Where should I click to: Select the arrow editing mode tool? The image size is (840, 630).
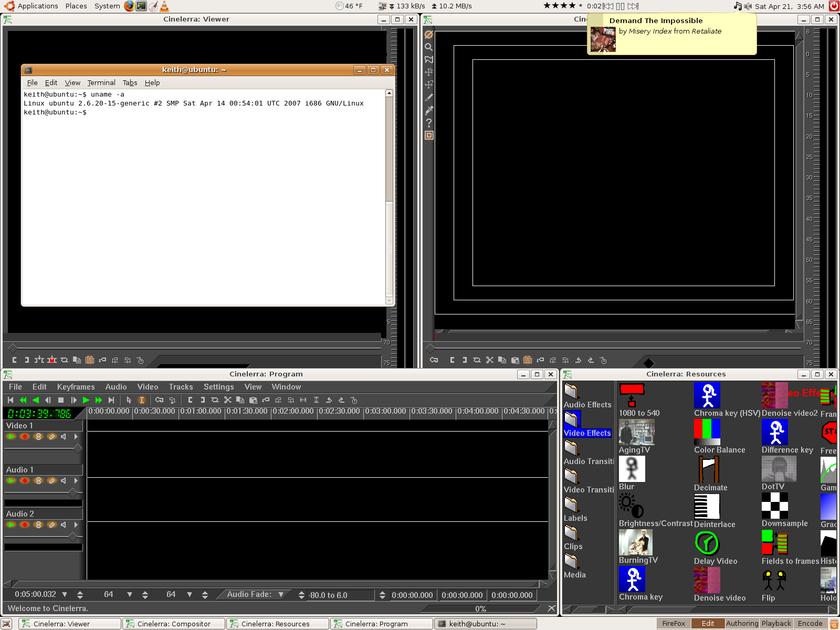click(129, 400)
